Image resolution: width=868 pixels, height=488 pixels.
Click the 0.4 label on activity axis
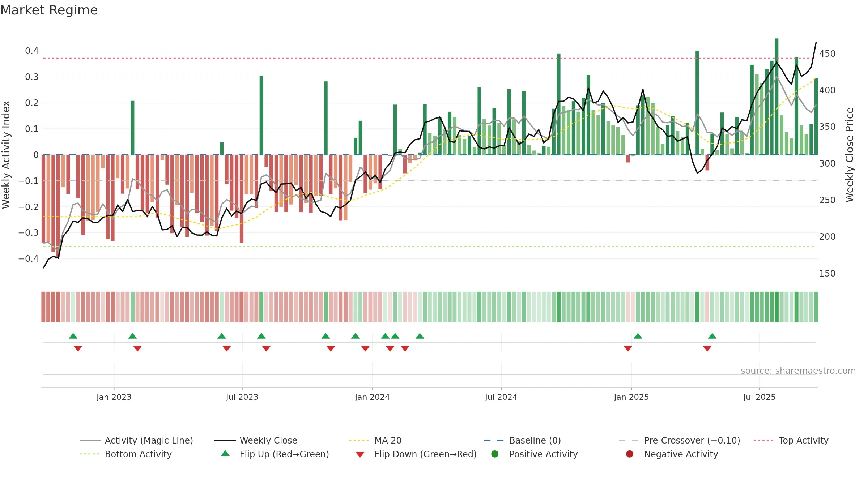32,51
